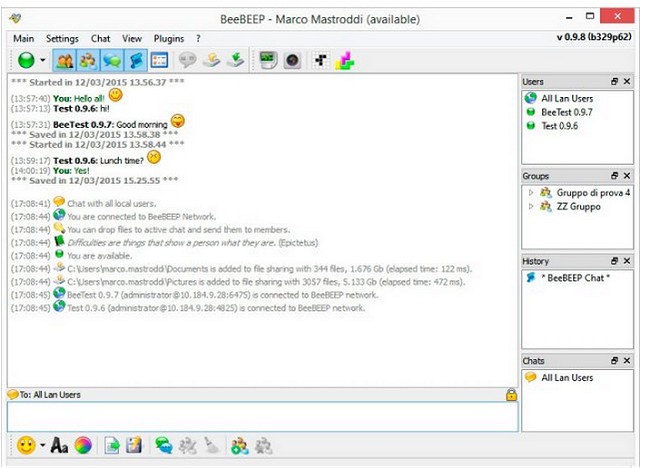Select Gruppo di prova 4 group row
The height and width of the screenshot is (468, 650).
(x=585, y=192)
